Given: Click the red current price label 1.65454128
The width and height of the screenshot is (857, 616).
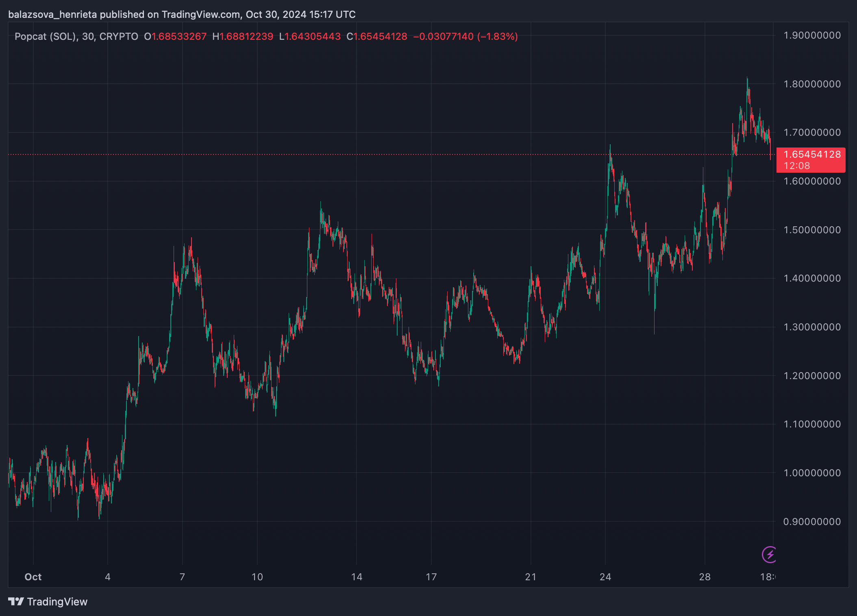Looking at the screenshot, I should 811,154.
